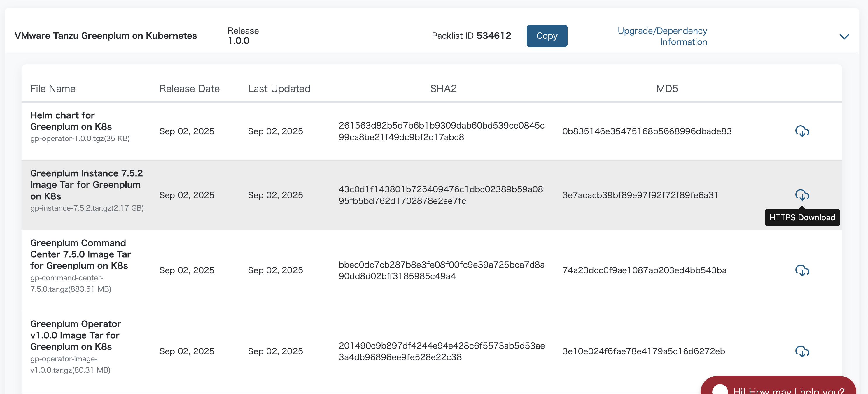The width and height of the screenshot is (868, 394).
Task: Click the SHA2 column header
Action: coord(443,89)
